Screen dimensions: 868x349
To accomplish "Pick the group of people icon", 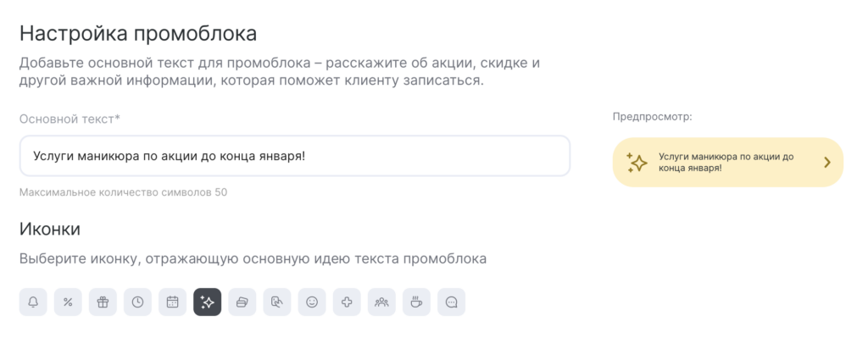I will 381,302.
